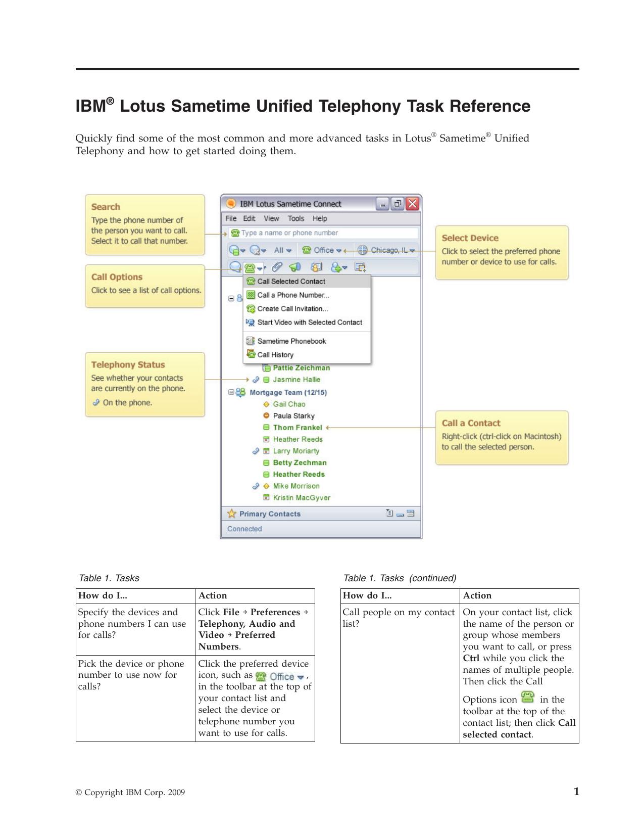Click the on-the-phone icon beside Mike Morrison
The height and width of the screenshot is (834, 644).
click(256, 486)
